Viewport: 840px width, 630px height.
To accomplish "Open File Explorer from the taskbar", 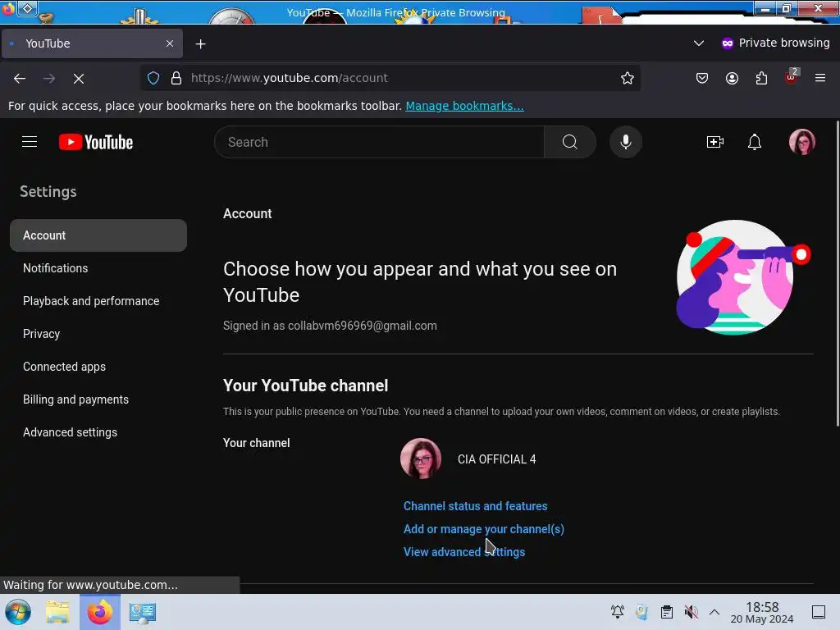I will (57, 612).
